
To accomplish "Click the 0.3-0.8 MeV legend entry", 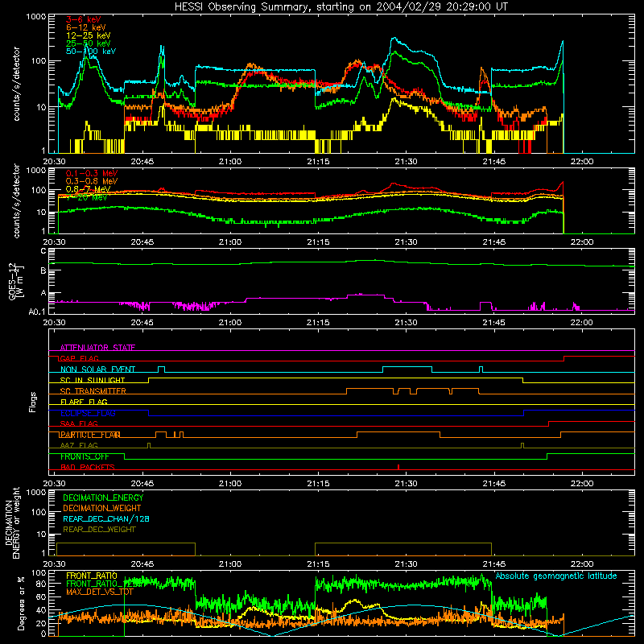I will click(x=92, y=181).
